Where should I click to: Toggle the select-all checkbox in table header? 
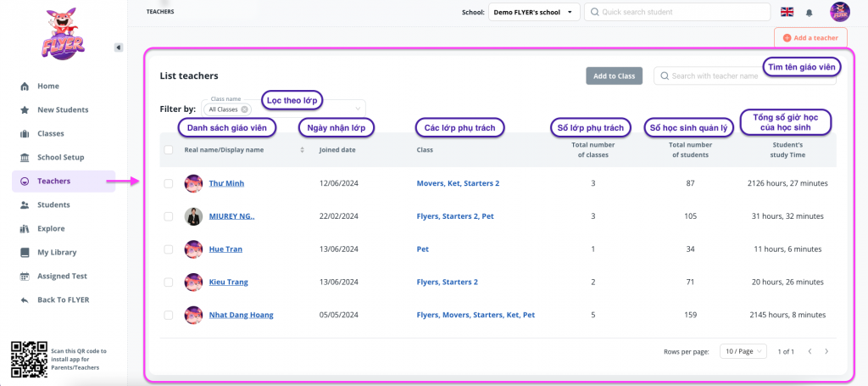[x=168, y=150]
